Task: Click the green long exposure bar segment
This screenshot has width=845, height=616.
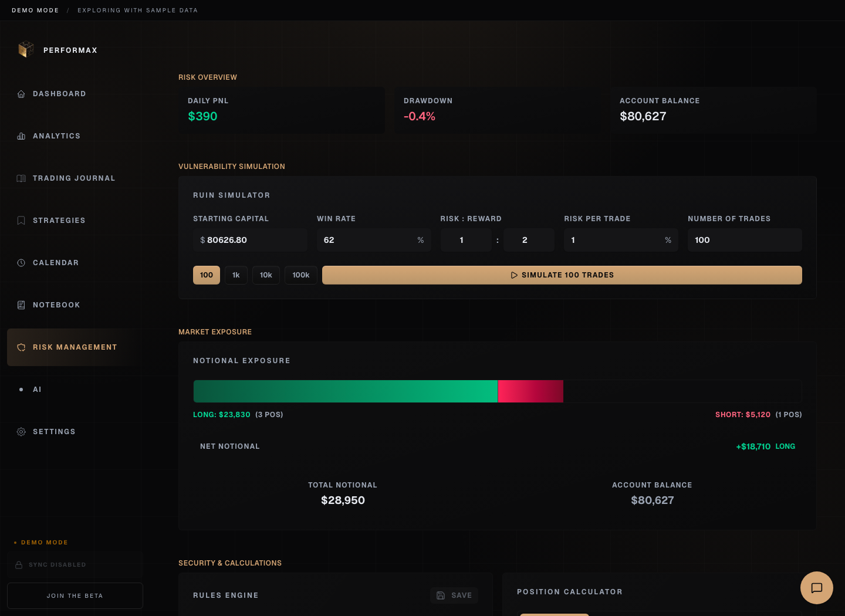Action: tap(345, 391)
